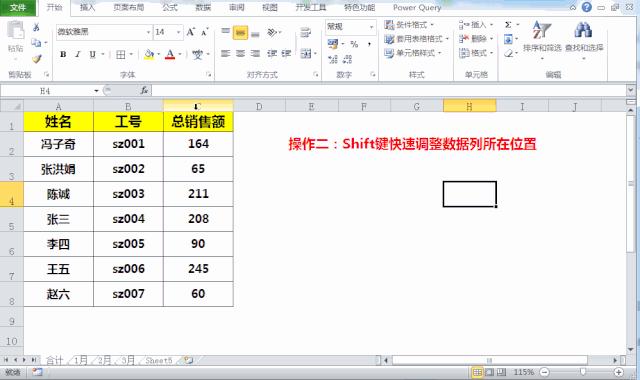Apply comma style format
The image size is (640, 380).
tap(369, 44)
